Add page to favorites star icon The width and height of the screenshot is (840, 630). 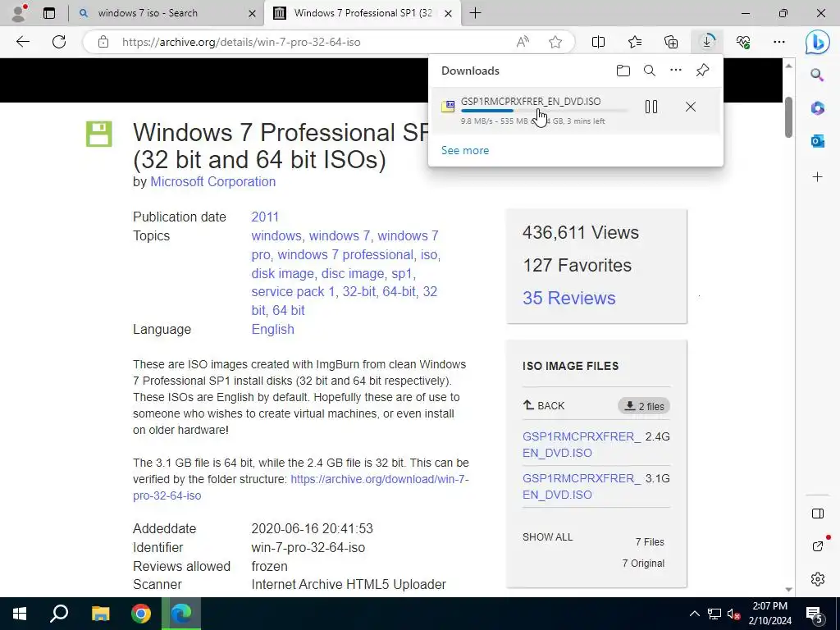[555, 42]
